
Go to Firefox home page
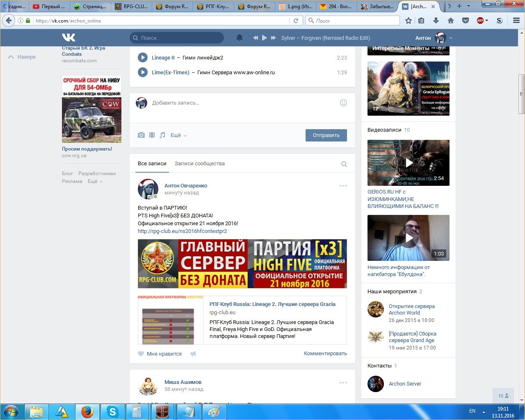tap(451, 21)
